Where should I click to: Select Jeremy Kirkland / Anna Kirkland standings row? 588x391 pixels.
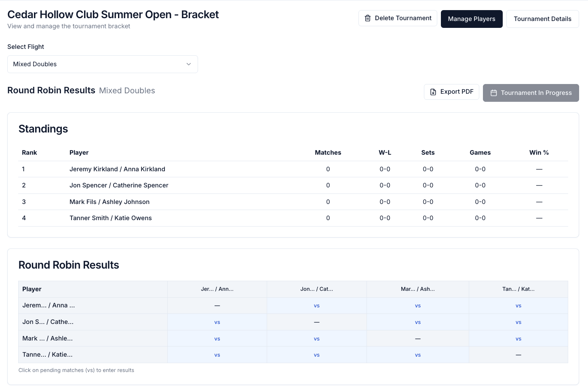coord(293,169)
